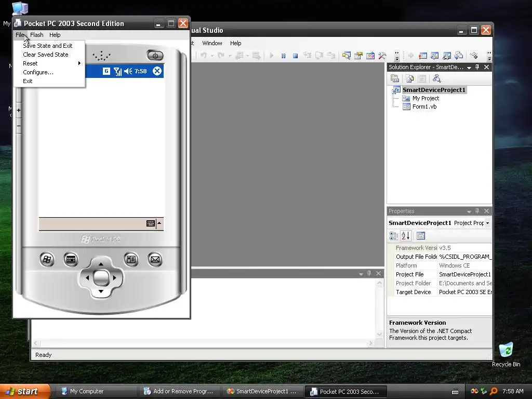532x399 pixels.
Task: Click Solution Explorer Properties icon
Action: 395,79
